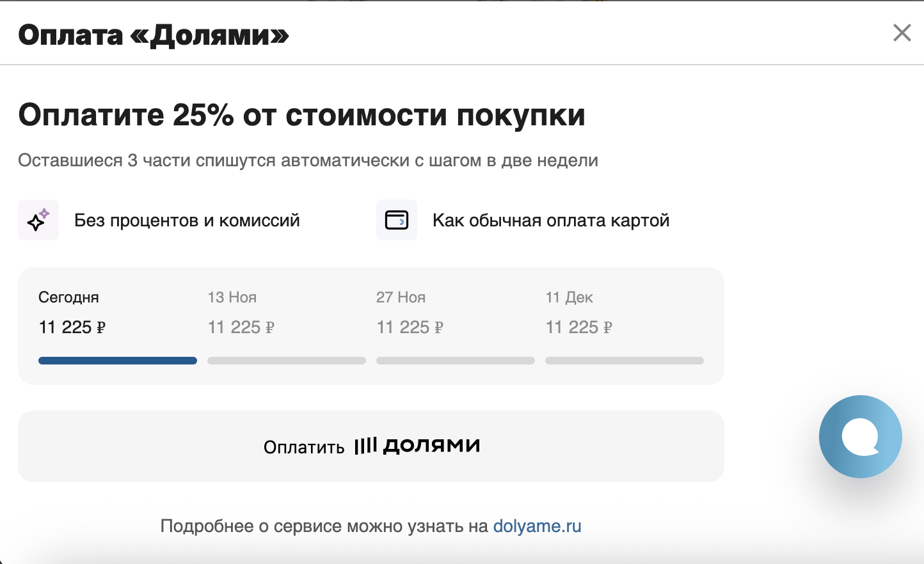This screenshot has height=564, width=924.
Task: Click the progress bar under 11 Дек
Action: 625,361
